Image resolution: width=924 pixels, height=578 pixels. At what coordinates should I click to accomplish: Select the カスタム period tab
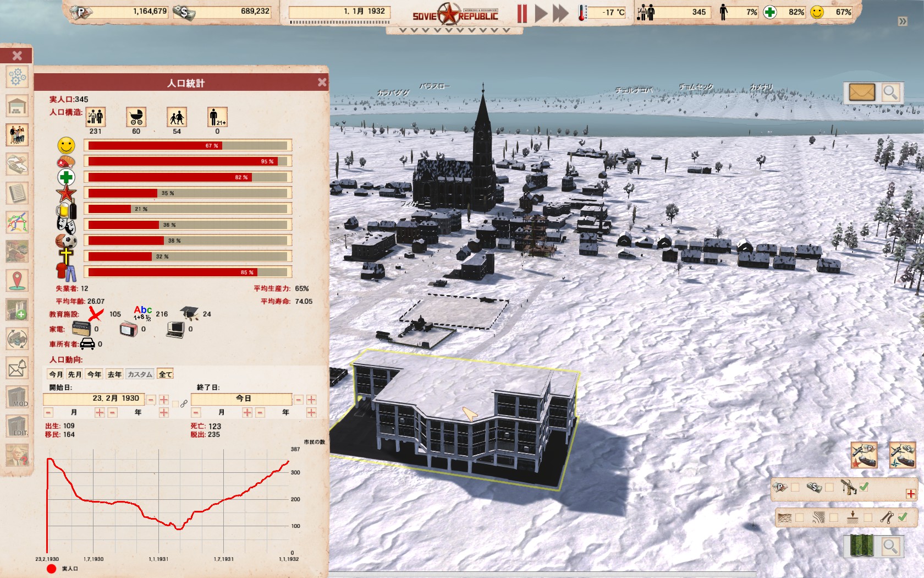(x=140, y=374)
